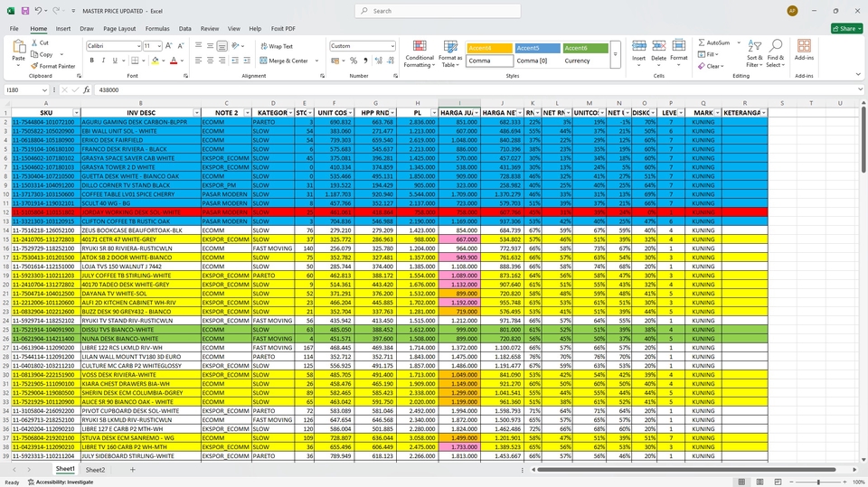Open filter dropdown for INV DESC column

click(196, 113)
